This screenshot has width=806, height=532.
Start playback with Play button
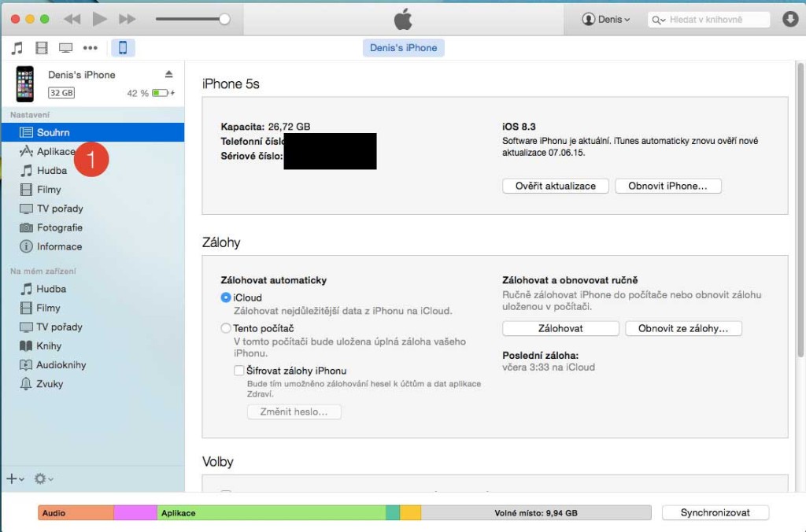tap(99, 19)
